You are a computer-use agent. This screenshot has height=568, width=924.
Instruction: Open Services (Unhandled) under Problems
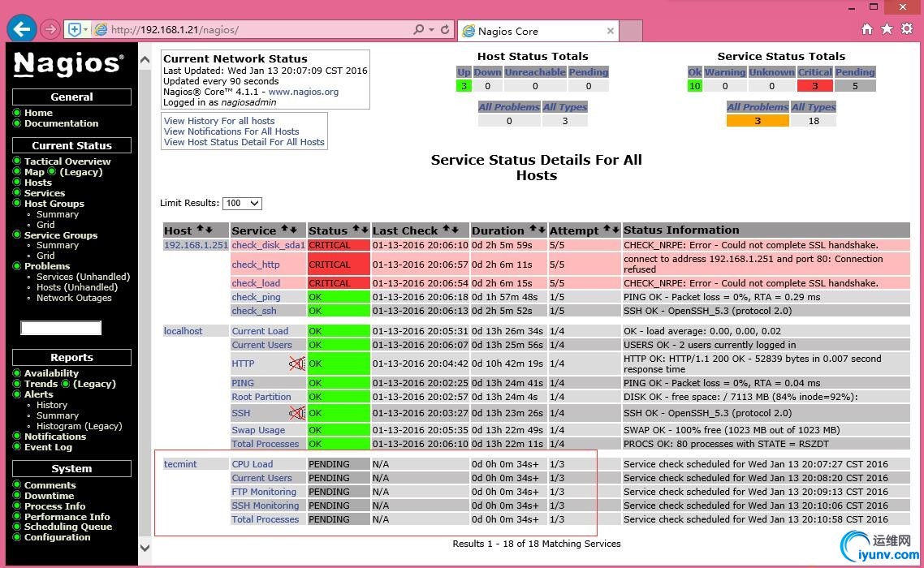pyautogui.click(x=83, y=277)
